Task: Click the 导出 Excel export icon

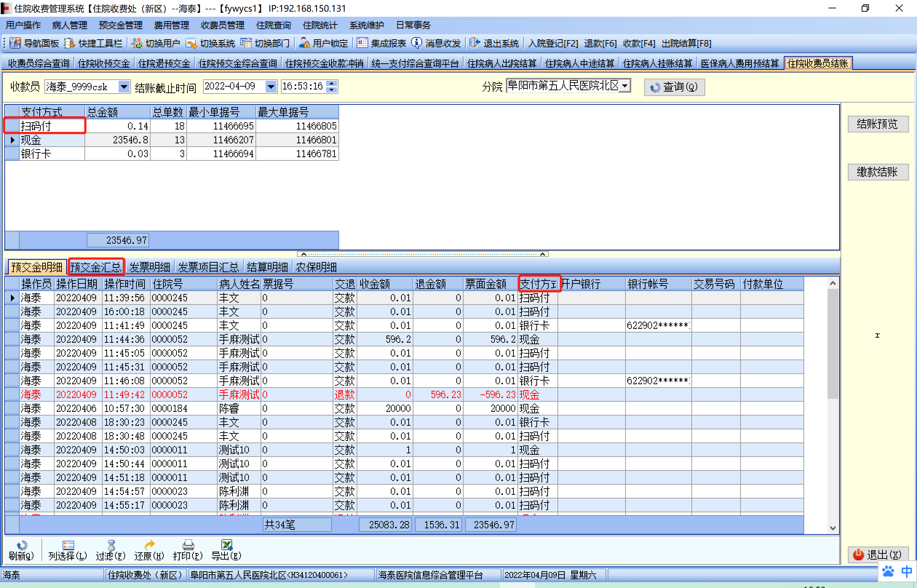Action: point(226,545)
